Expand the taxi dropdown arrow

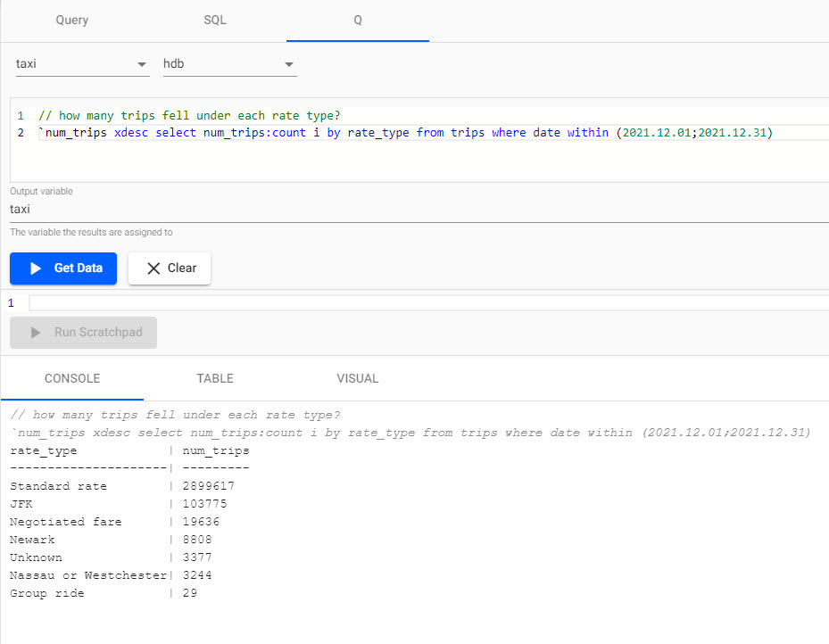click(x=141, y=64)
